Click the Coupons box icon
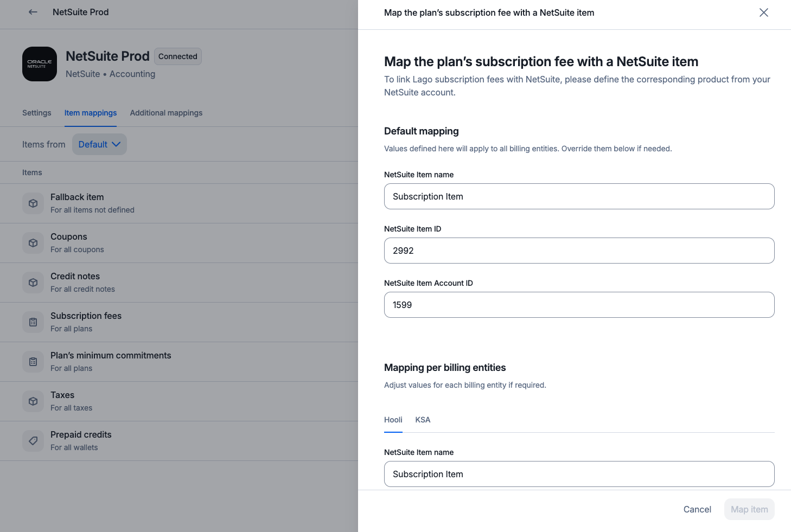The image size is (791, 532). [x=33, y=243]
